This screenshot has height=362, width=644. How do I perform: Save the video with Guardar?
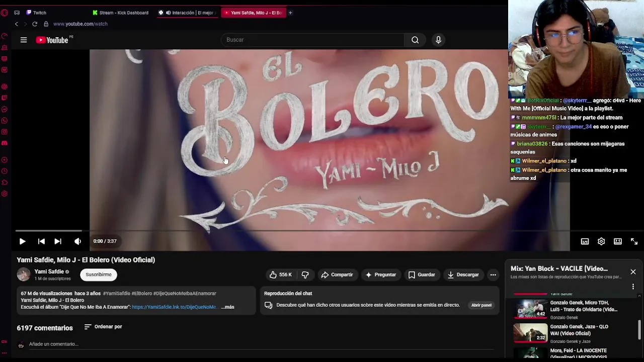point(422,275)
